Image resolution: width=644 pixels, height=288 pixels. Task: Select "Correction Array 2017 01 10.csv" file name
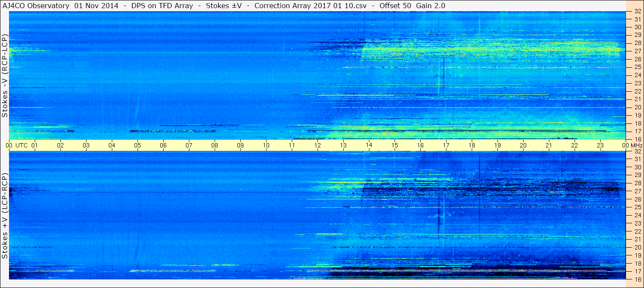[311, 6]
